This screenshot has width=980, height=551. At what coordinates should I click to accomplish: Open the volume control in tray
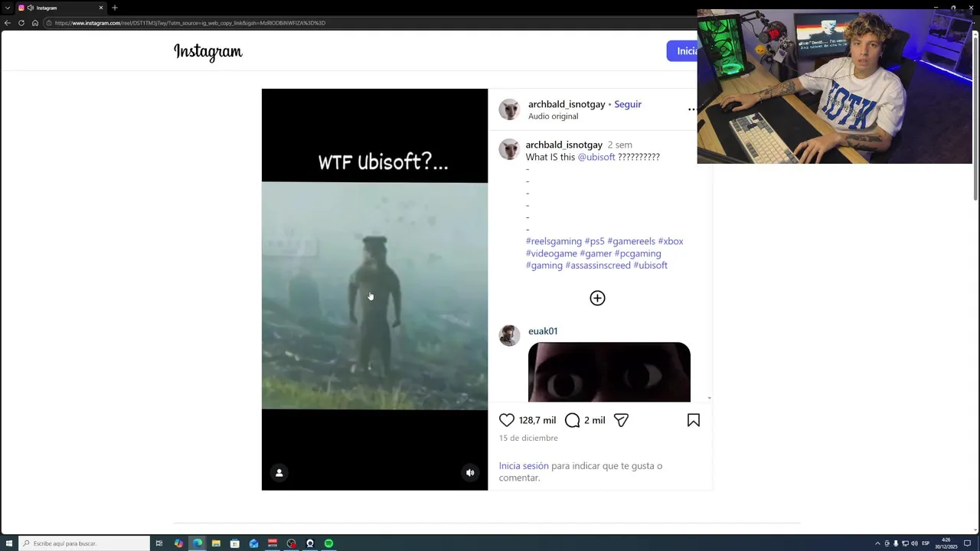(914, 543)
